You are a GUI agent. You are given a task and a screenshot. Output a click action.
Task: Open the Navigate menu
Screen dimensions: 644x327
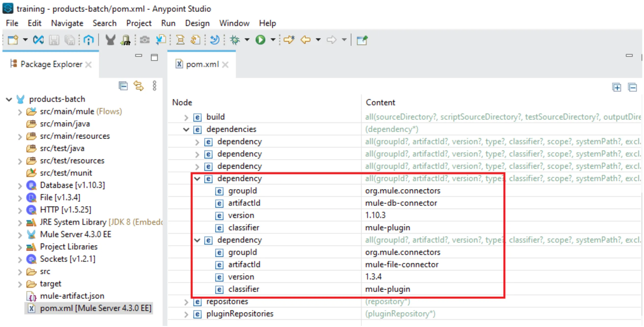click(x=67, y=23)
